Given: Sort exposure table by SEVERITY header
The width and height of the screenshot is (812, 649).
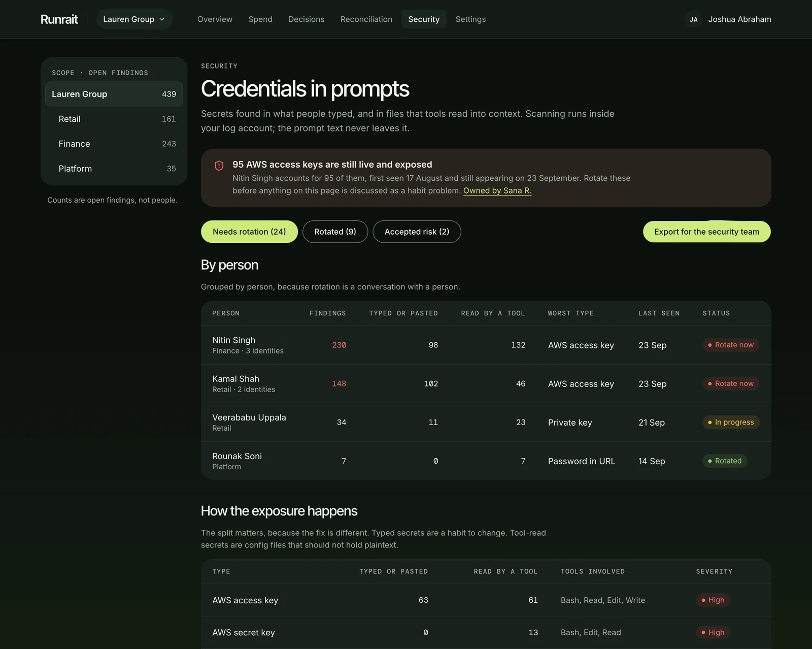Looking at the screenshot, I should [714, 571].
